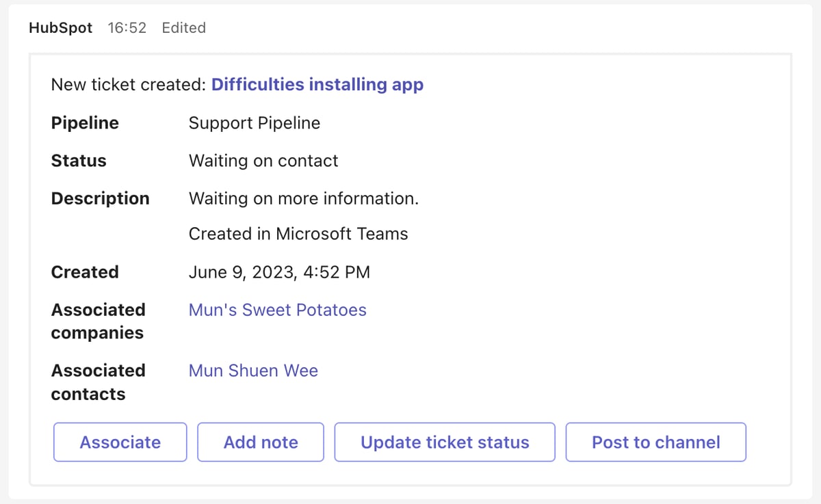This screenshot has width=821, height=504.
Task: Click the Associated contacts label
Action: pyautogui.click(x=98, y=382)
